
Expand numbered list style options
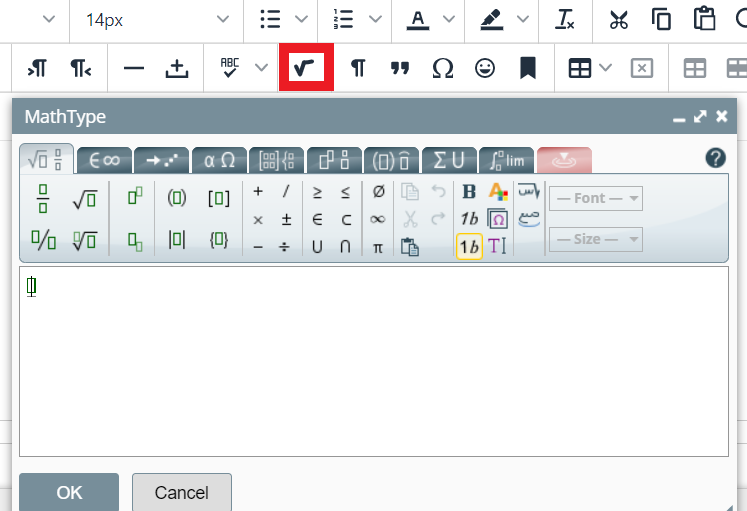[x=375, y=20]
